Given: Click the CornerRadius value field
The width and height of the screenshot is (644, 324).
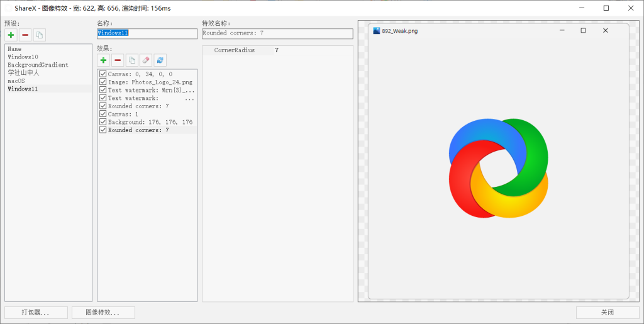Looking at the screenshot, I should tap(311, 50).
